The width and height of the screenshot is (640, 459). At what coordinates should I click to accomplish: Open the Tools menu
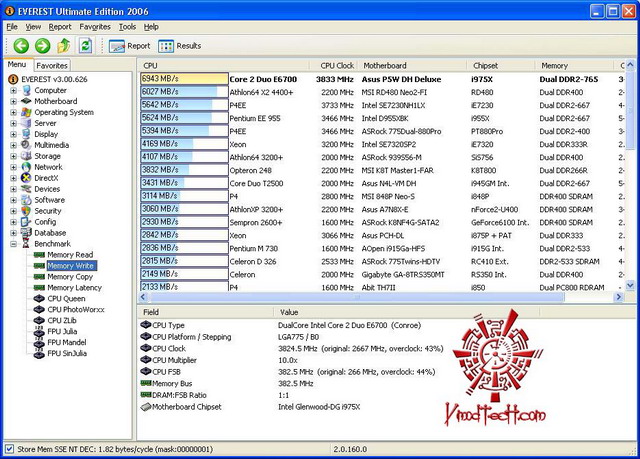pos(127,27)
